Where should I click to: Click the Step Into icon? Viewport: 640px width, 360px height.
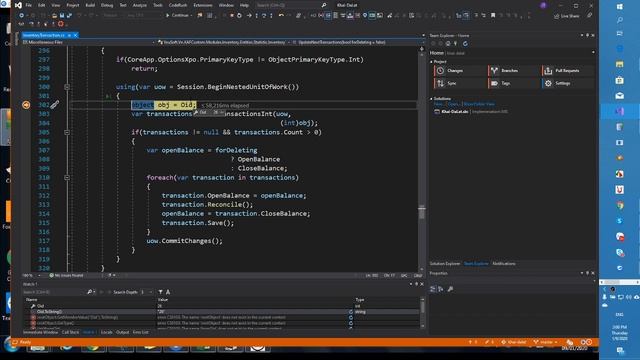tap(256, 16)
